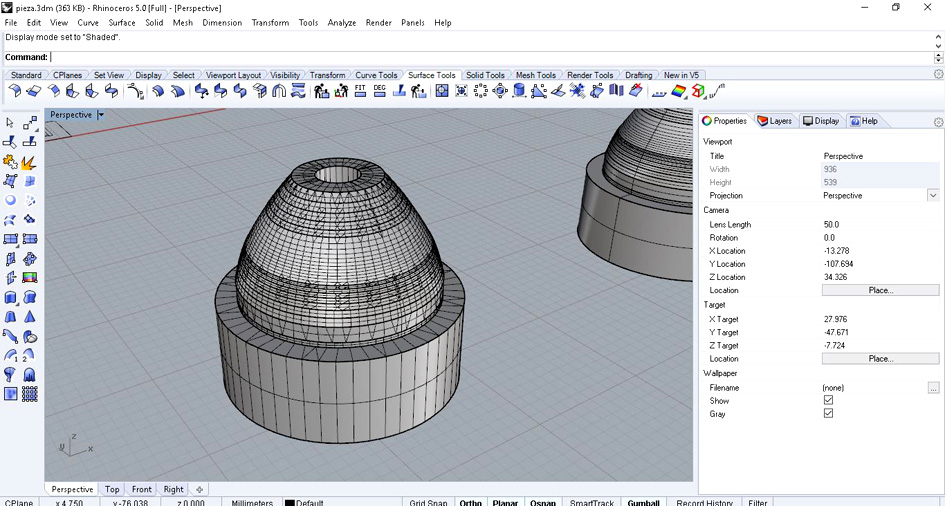This screenshot has height=506, width=945.
Task: Switch to the Solid Tools toolbar tab
Action: 485,75
